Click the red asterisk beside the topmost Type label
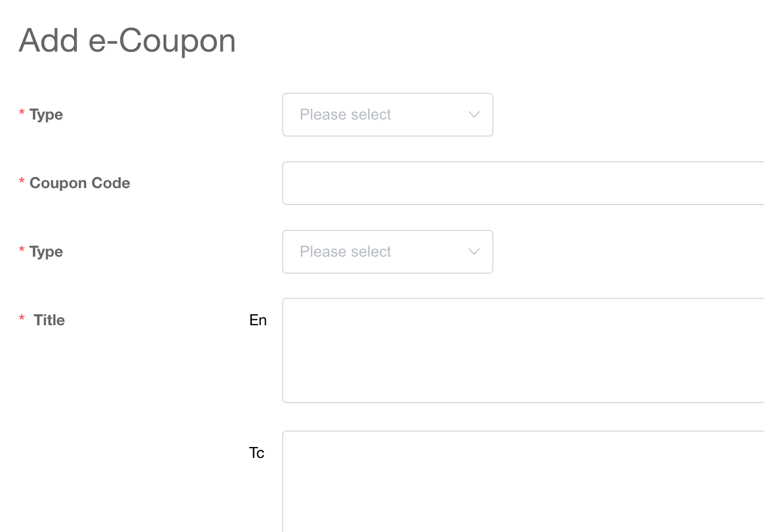 [22, 112]
